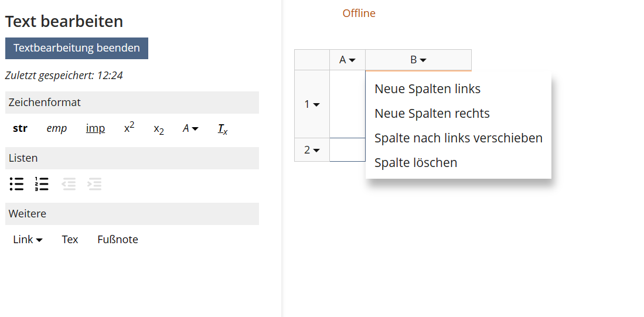Apply emphasis (emp) character format

pyautogui.click(x=57, y=128)
